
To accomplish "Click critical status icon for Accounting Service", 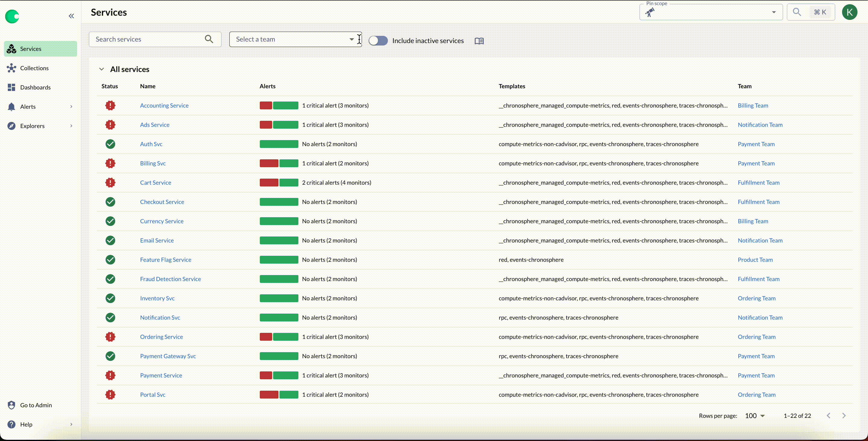I will (110, 105).
